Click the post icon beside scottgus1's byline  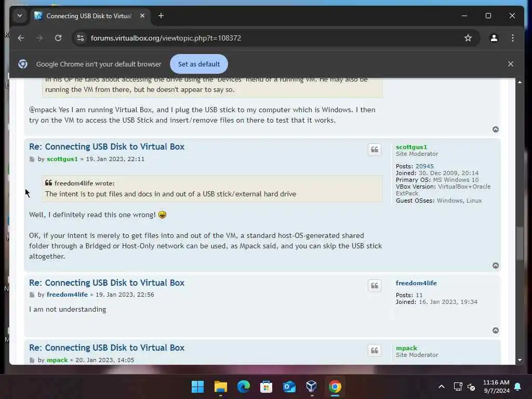click(x=32, y=159)
